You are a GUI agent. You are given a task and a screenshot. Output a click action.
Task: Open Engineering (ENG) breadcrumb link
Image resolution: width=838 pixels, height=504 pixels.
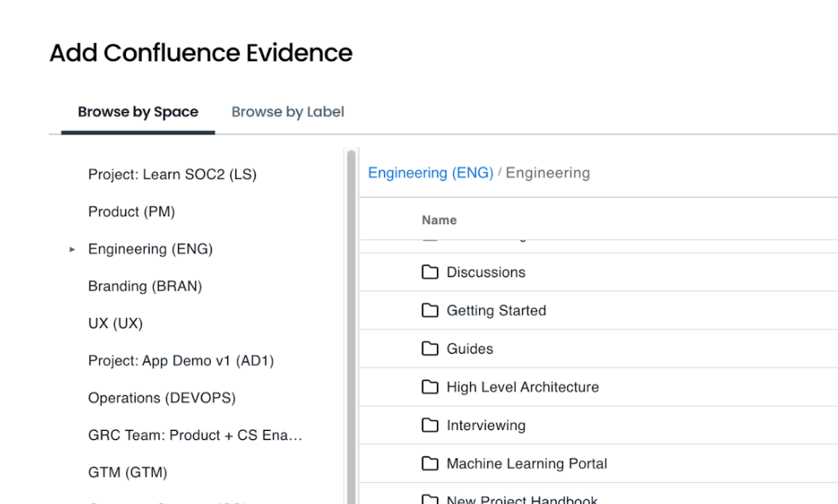pyautogui.click(x=430, y=173)
